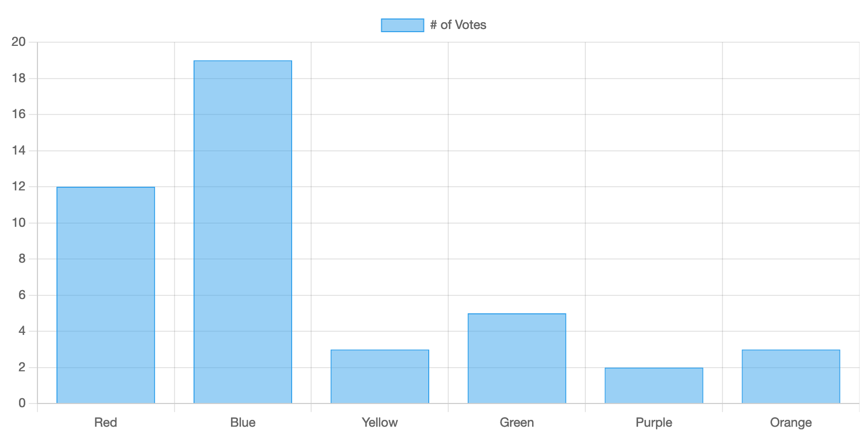The image size is (868, 442).
Task: Click the legend color box for votes
Action: (402, 25)
